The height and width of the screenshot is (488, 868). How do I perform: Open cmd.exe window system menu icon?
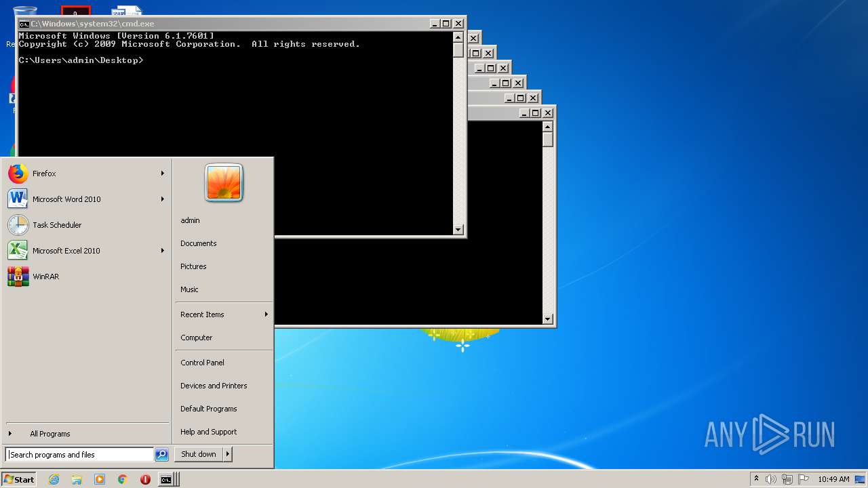click(x=24, y=24)
